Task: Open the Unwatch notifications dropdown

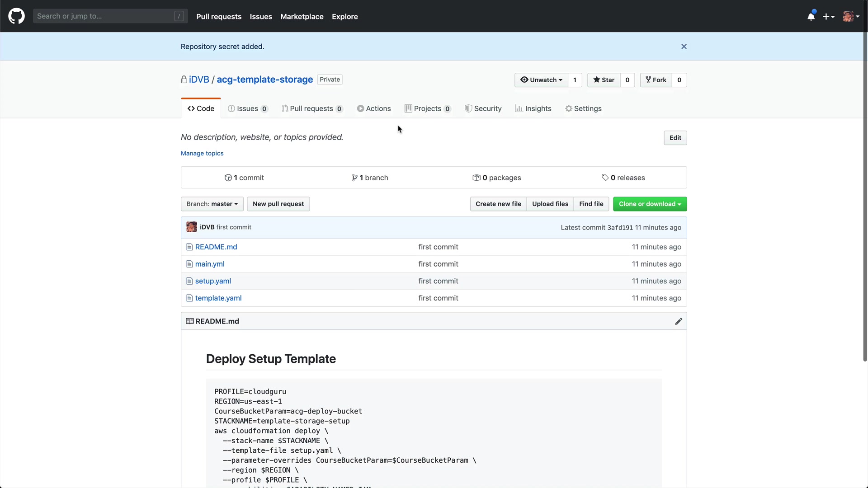Action: (x=541, y=80)
